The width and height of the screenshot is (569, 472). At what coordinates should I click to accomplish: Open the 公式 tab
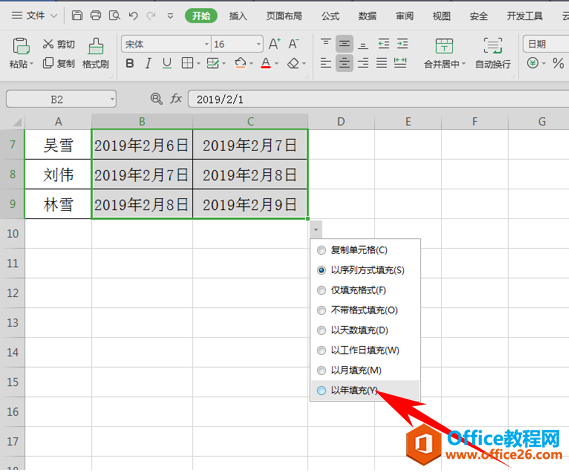click(x=330, y=16)
